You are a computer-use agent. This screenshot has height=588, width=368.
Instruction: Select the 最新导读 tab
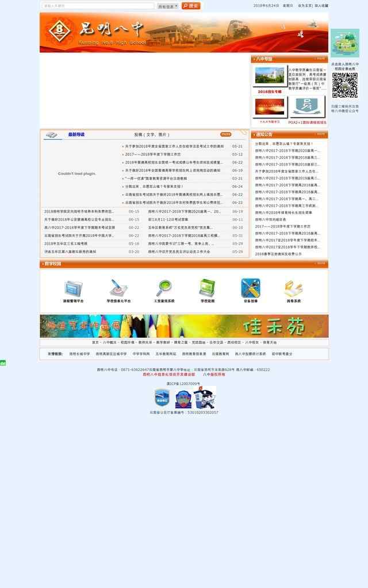(x=76, y=134)
